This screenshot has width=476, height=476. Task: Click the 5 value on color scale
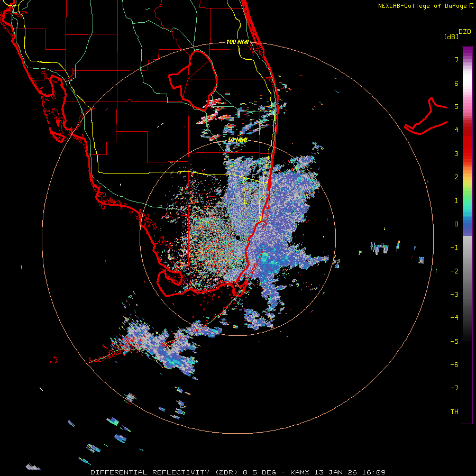tap(456, 106)
